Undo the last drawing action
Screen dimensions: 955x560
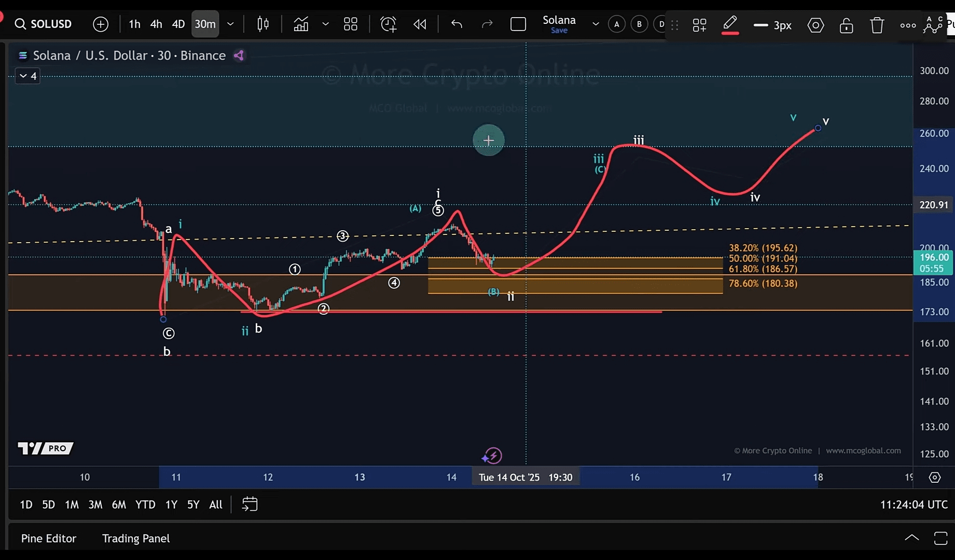coord(456,24)
